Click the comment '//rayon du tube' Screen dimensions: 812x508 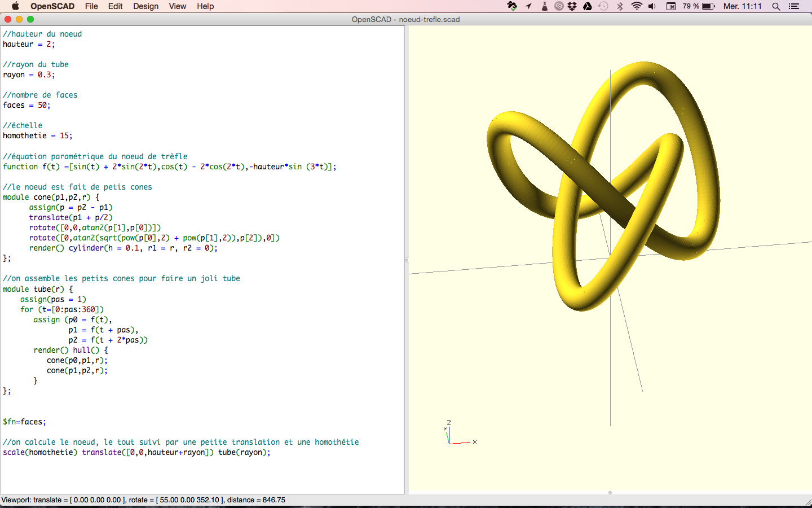[36, 64]
